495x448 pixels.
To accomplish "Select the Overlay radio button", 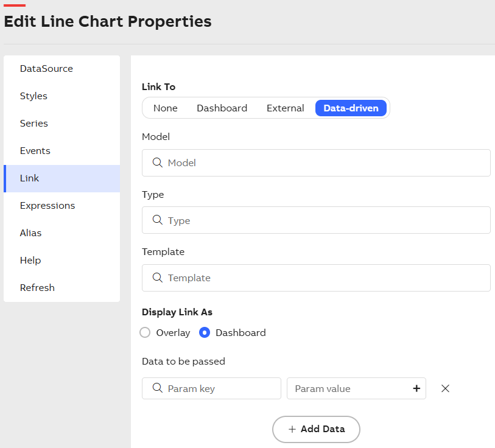I will pos(145,332).
